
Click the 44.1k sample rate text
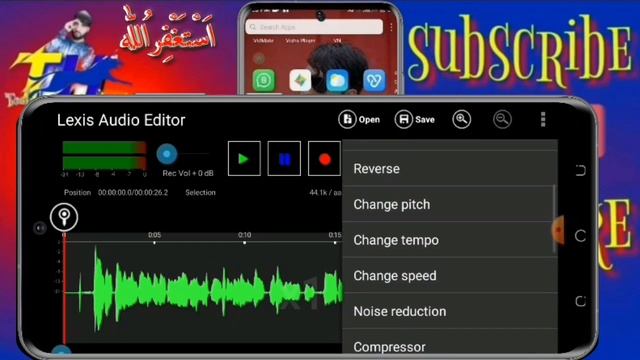[x=325, y=193]
